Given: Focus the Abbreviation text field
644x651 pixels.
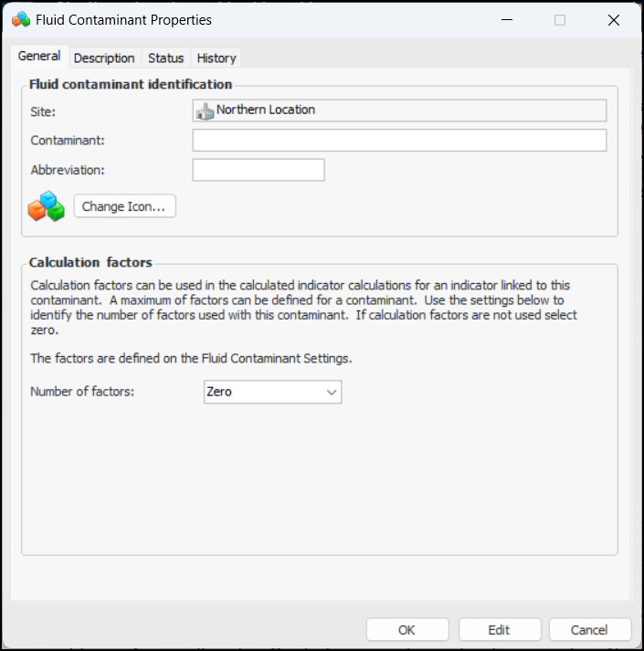Looking at the screenshot, I should coord(259,170).
